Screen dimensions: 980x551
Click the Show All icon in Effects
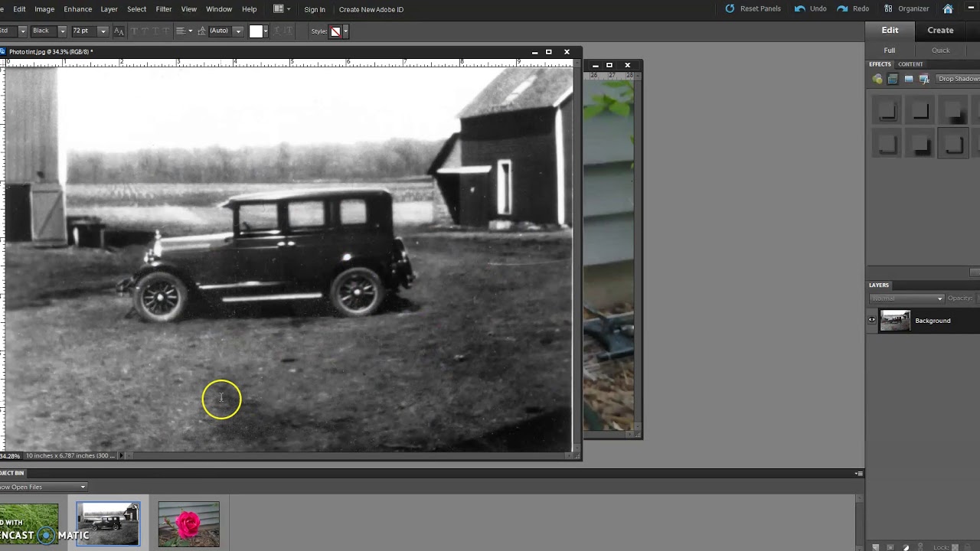click(924, 79)
